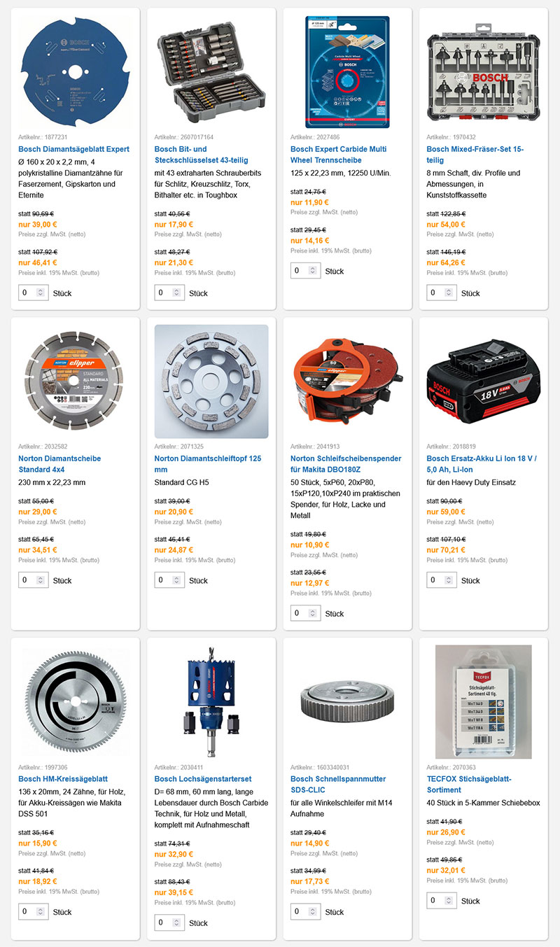Open Bosch HM-Kreissägeblatt product link

(63, 779)
